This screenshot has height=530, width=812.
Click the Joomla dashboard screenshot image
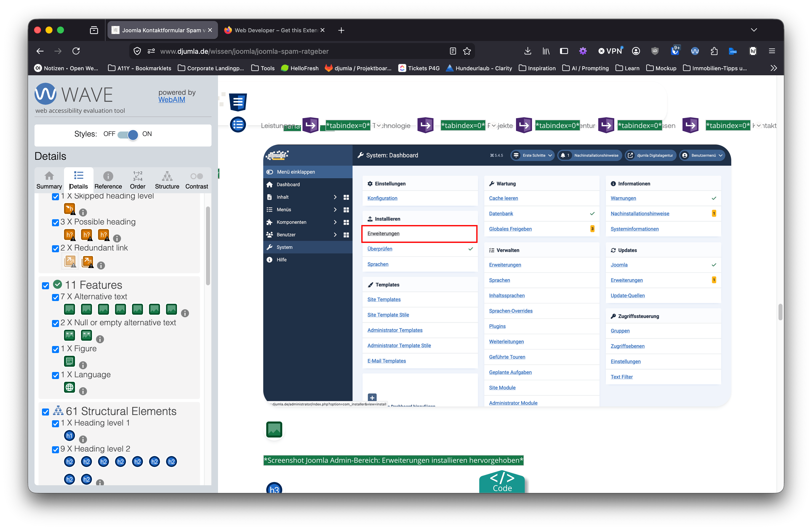coord(497,275)
